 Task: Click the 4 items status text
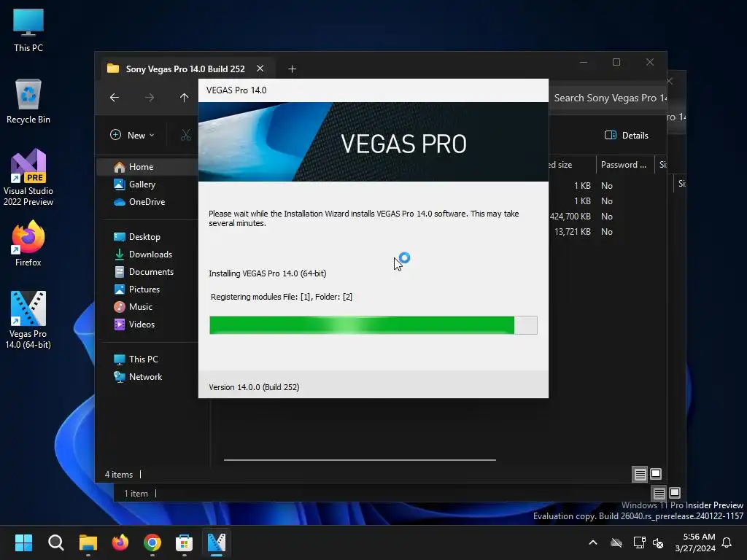(119, 474)
